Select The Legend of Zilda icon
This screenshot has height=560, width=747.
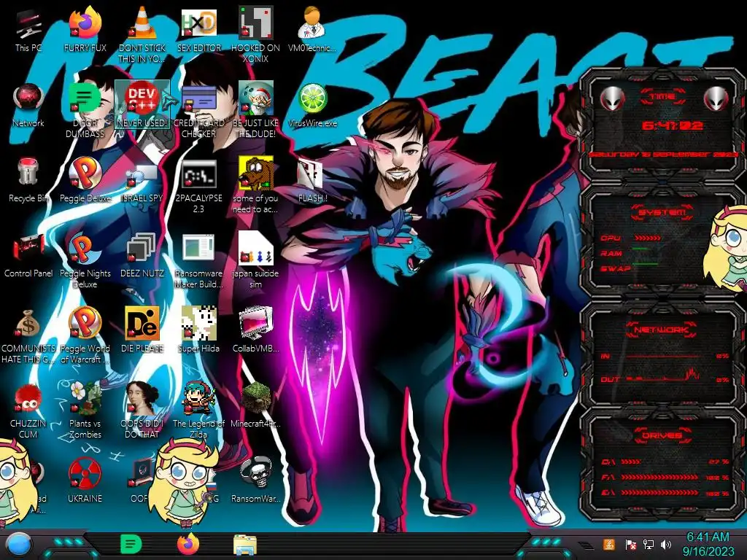pos(198,411)
